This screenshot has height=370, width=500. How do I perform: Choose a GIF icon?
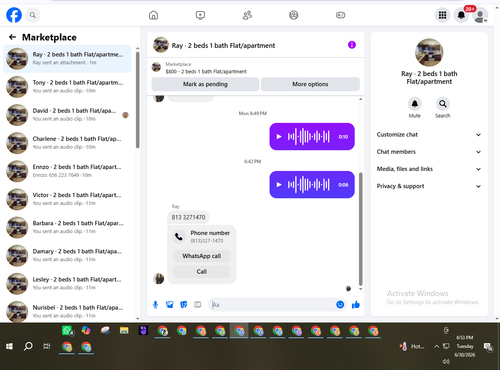click(198, 304)
